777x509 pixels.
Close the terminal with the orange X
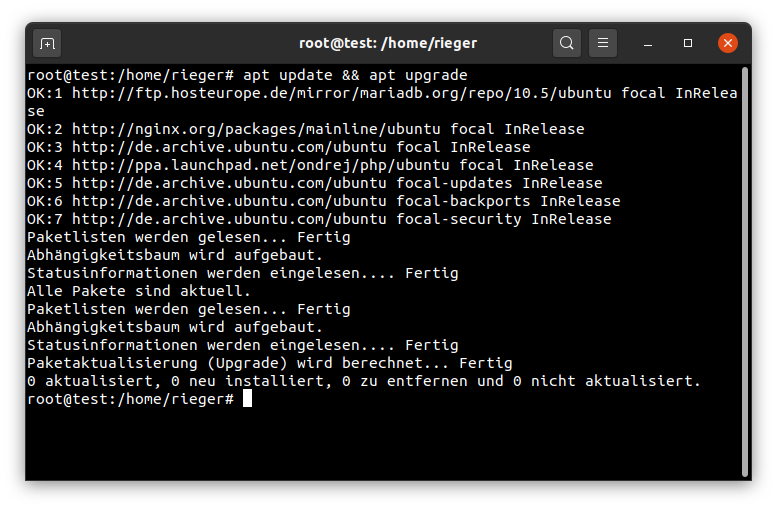[x=728, y=43]
